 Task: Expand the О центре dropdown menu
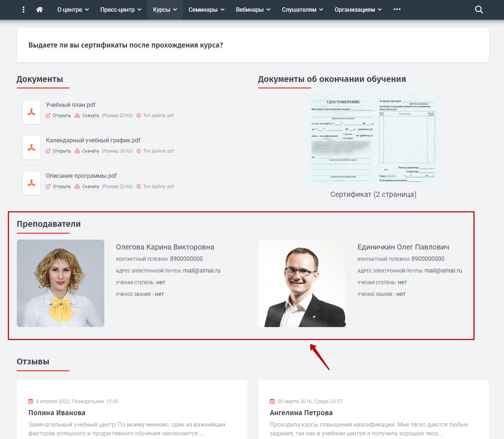[73, 10]
